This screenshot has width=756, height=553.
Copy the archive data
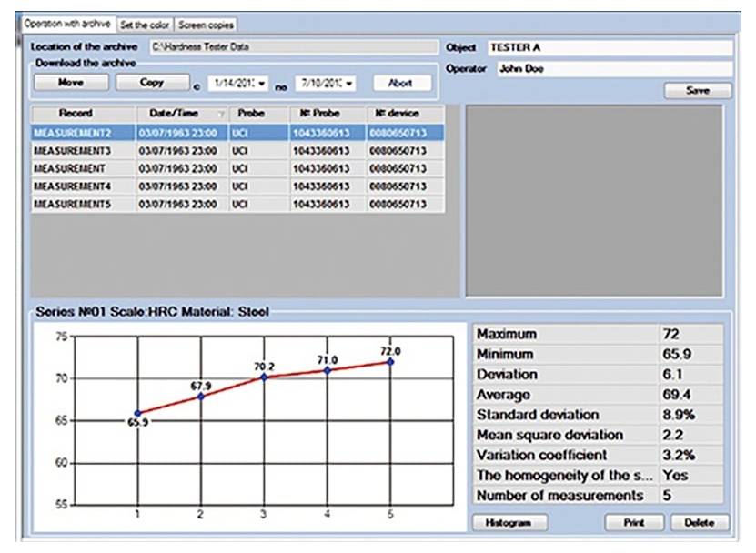pyautogui.click(x=151, y=81)
